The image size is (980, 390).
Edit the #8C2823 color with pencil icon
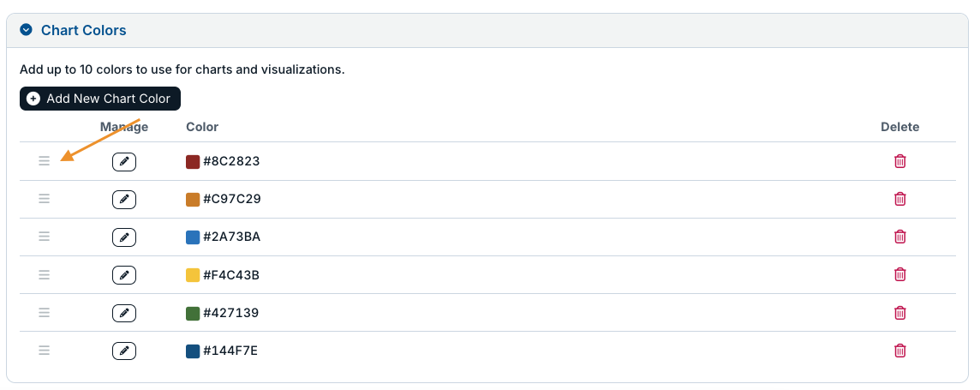click(x=123, y=161)
